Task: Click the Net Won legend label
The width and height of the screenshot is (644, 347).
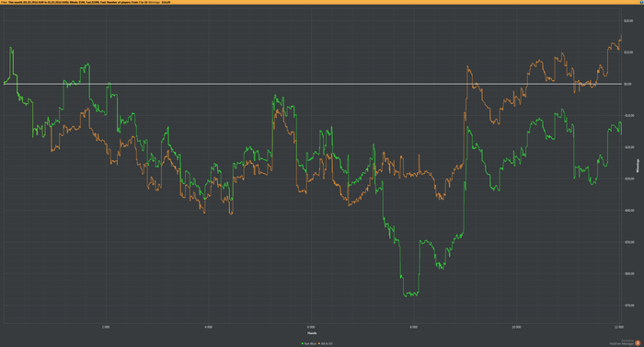Action: [x=311, y=343]
